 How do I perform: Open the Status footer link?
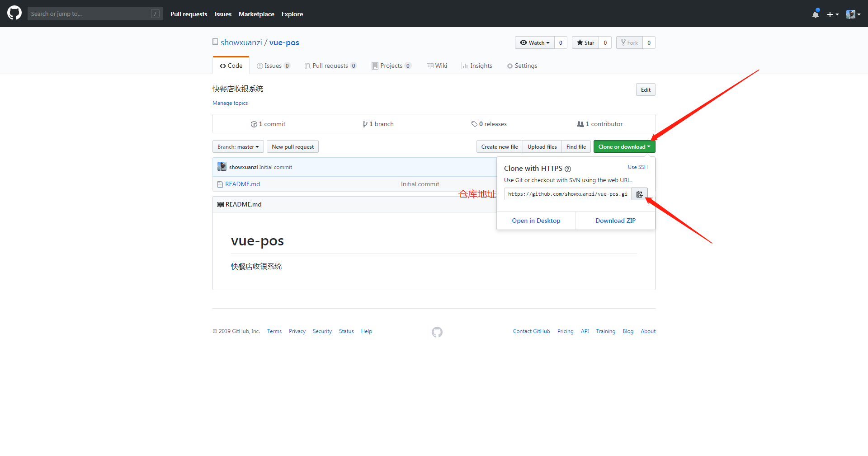click(346, 331)
